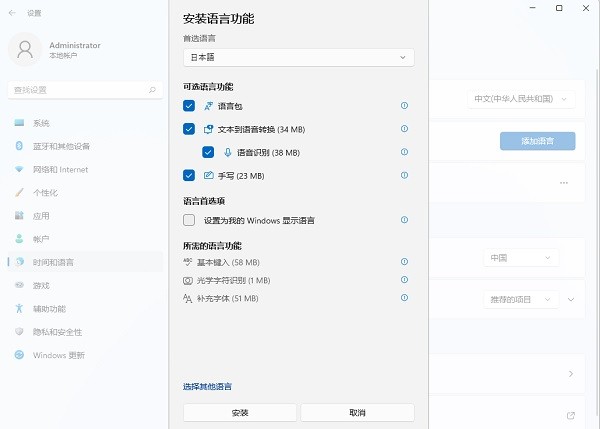This screenshot has width=600, height=429.
Task: Click the 补充字体 (51 MB) text
Action: [x=228, y=299]
